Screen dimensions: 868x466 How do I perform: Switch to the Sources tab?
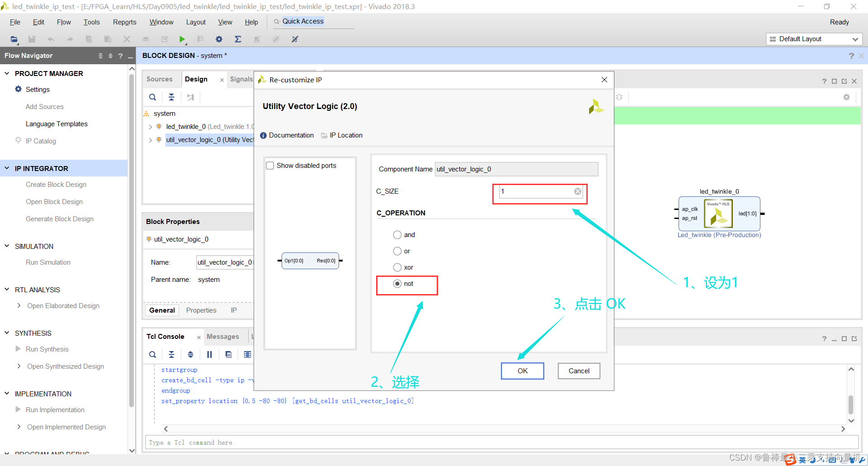[x=160, y=79]
